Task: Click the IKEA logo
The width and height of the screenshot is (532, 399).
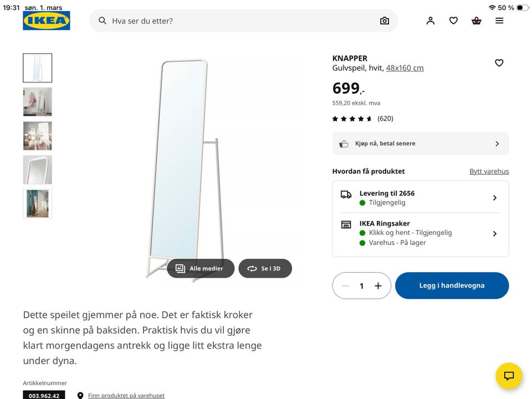Action: (47, 21)
